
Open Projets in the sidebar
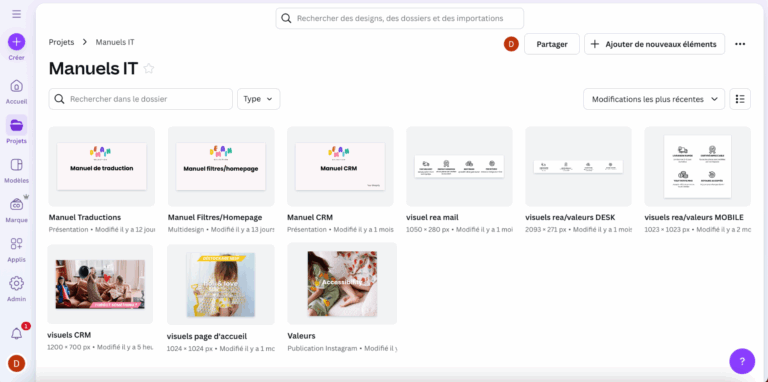coord(16,130)
